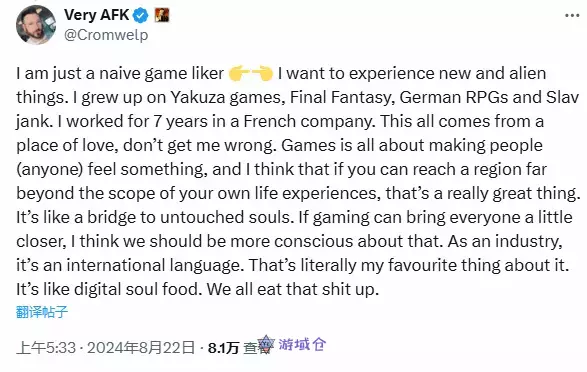Open the @Cromwelp handle link
The height and width of the screenshot is (372, 587).
tap(106, 35)
